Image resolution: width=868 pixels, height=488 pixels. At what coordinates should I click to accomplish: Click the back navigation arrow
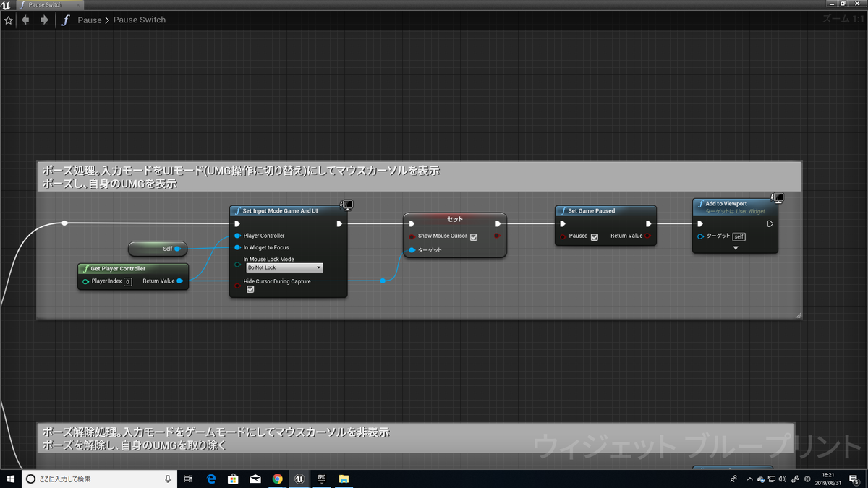(x=25, y=20)
